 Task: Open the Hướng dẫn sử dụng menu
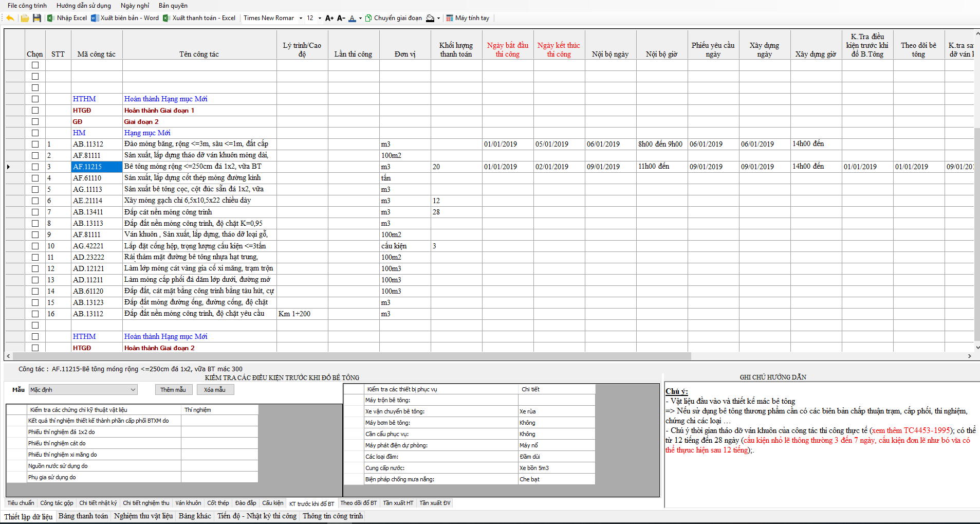pyautogui.click(x=83, y=6)
